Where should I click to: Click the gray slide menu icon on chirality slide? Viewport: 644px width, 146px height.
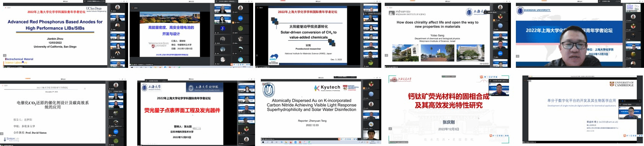[386, 55]
